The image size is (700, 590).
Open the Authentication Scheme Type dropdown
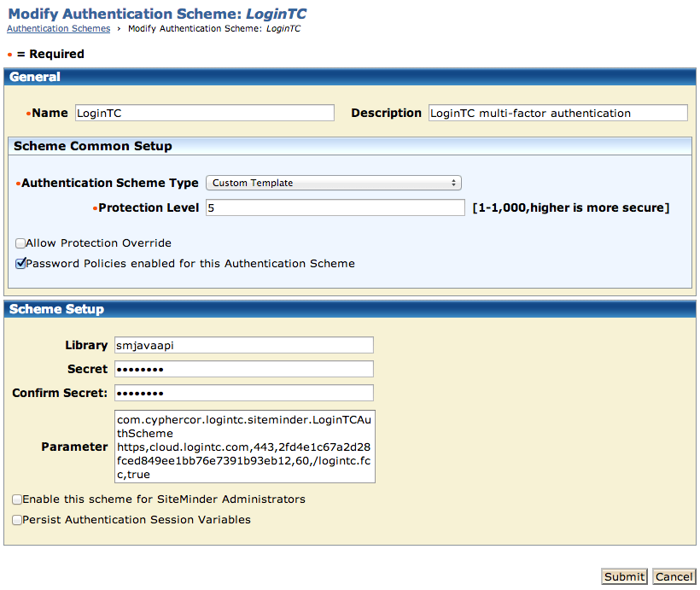[x=334, y=183]
